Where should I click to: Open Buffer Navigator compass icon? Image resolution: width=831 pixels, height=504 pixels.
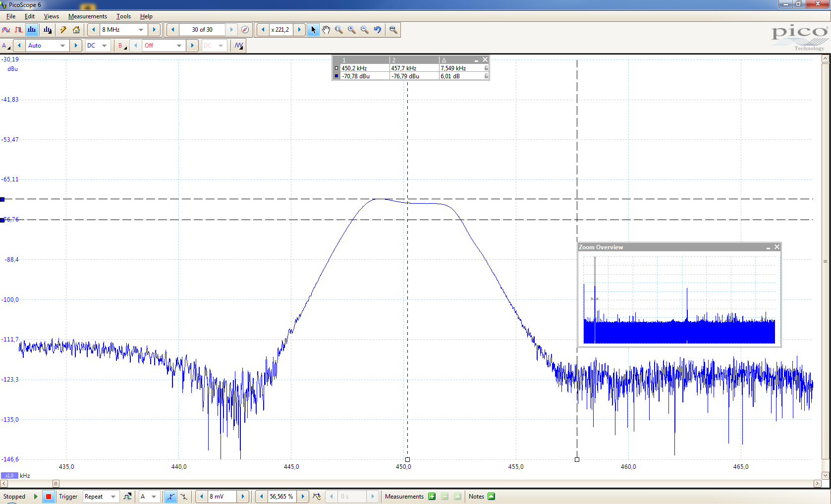point(245,30)
